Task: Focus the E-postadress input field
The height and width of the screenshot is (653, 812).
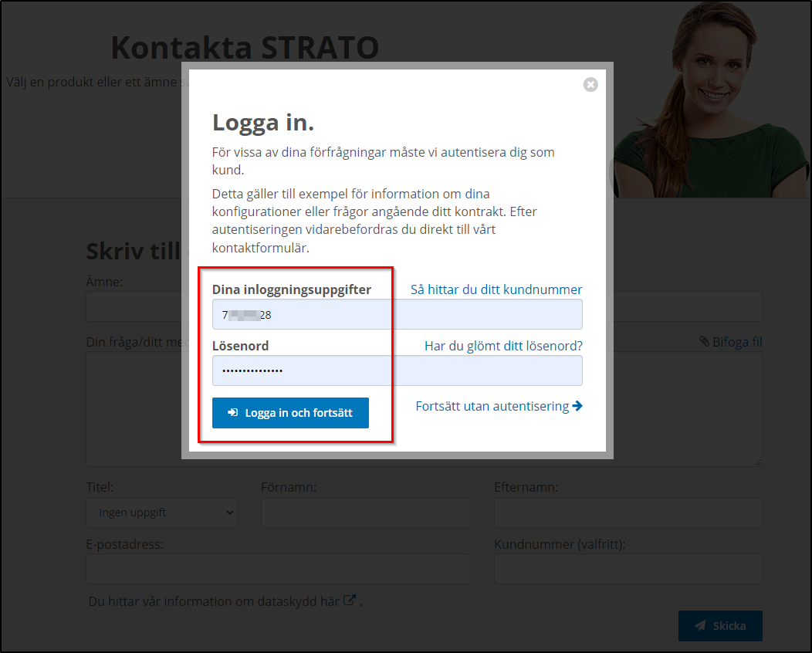Action: pyautogui.click(x=278, y=569)
